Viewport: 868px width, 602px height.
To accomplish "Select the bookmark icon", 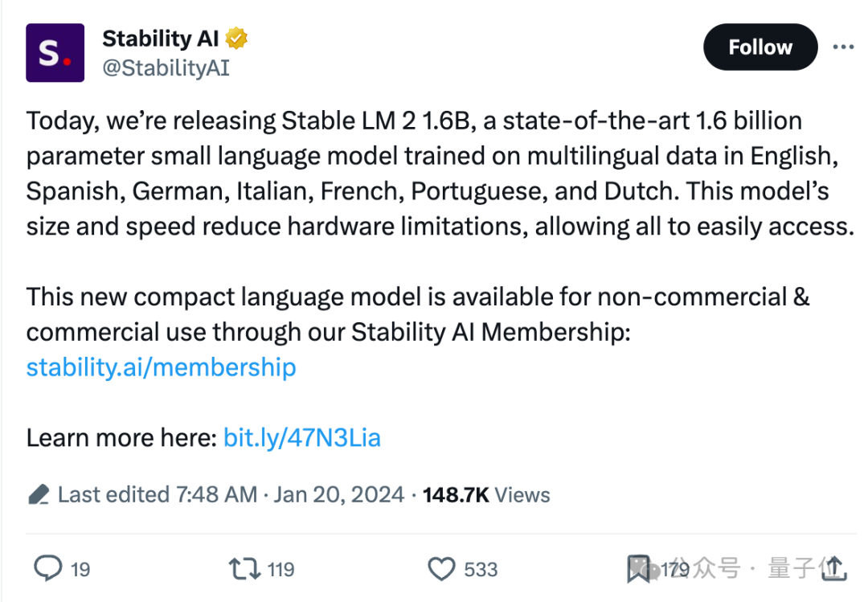I will pyautogui.click(x=639, y=568).
